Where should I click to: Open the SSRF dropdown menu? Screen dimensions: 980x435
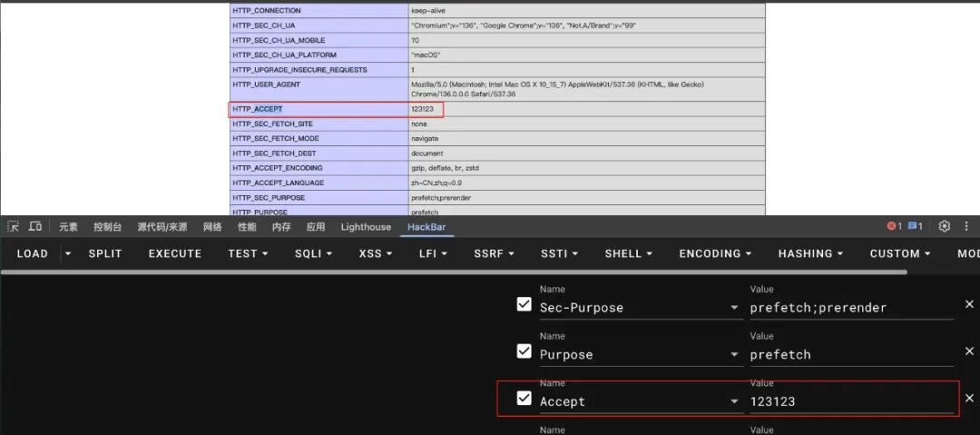(x=494, y=253)
